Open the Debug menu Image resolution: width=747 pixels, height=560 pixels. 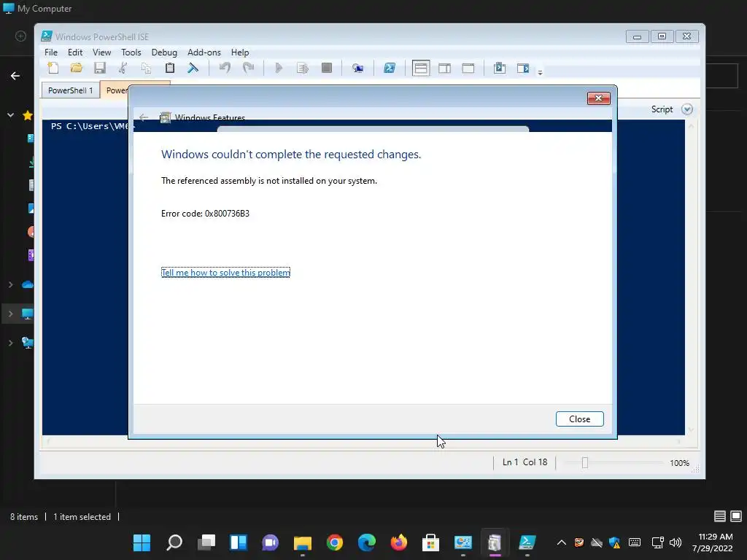pos(164,52)
